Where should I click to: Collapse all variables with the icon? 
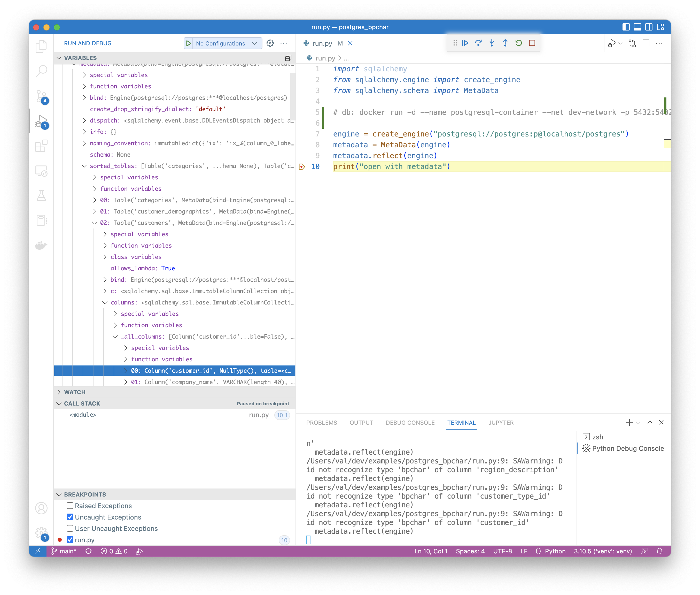(288, 58)
